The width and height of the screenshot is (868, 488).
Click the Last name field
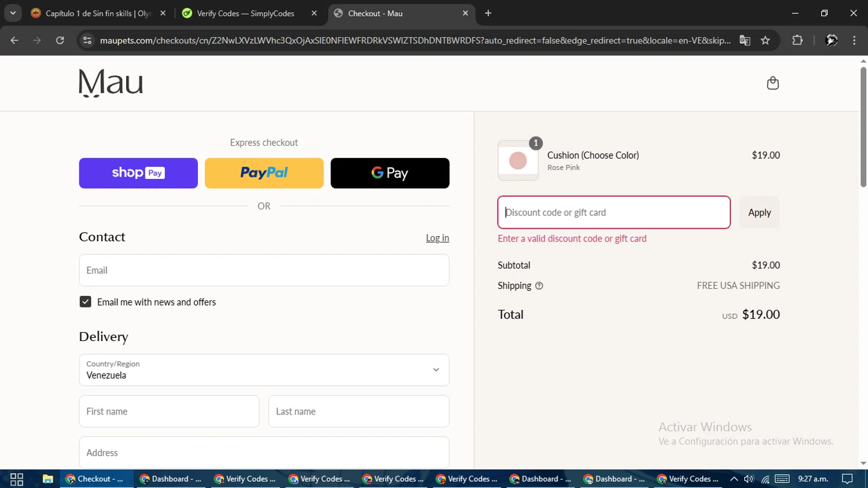(x=359, y=412)
